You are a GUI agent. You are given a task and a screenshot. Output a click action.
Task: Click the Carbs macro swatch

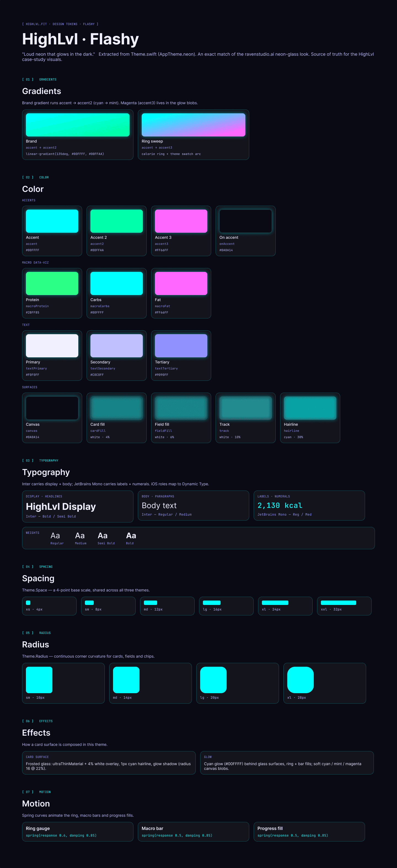[x=117, y=283]
